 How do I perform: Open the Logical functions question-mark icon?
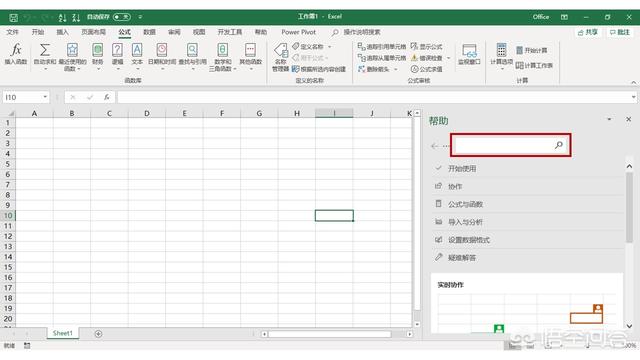pyautogui.click(x=118, y=50)
